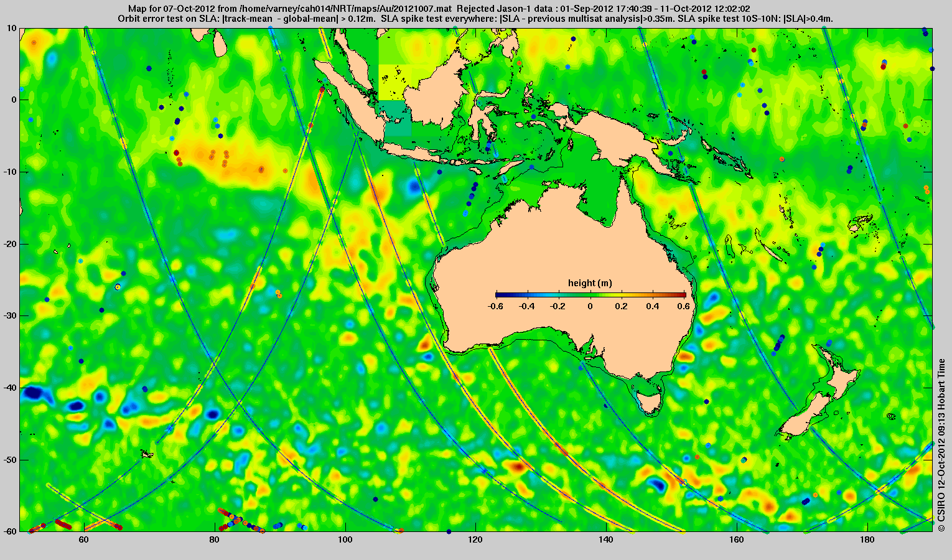Click the longitude axis label 140
This screenshot has height=560, width=952.
606,539
